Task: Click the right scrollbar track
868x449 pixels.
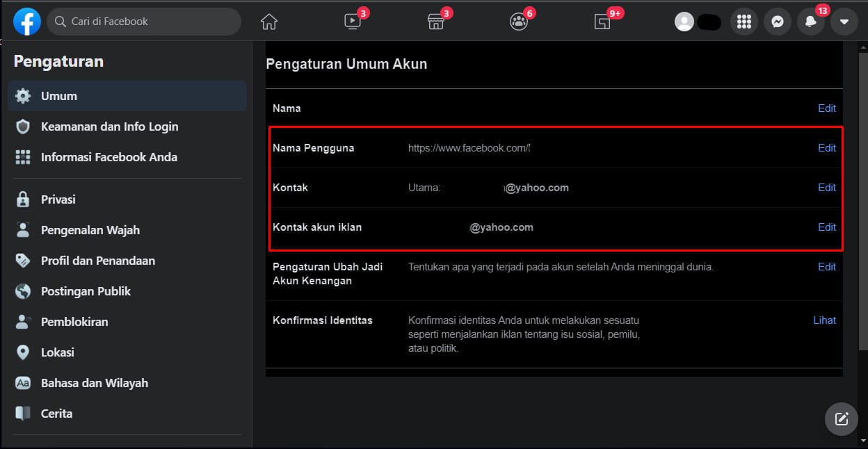Action: click(863, 209)
